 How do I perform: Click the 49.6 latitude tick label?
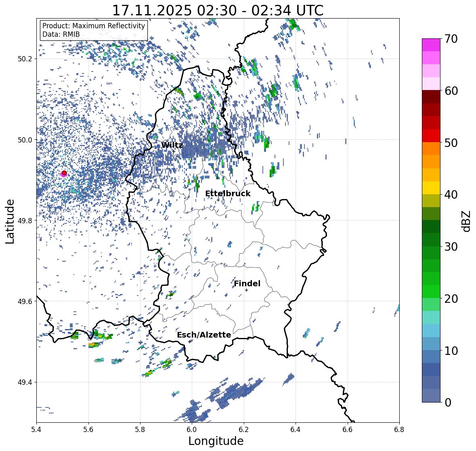26,301
